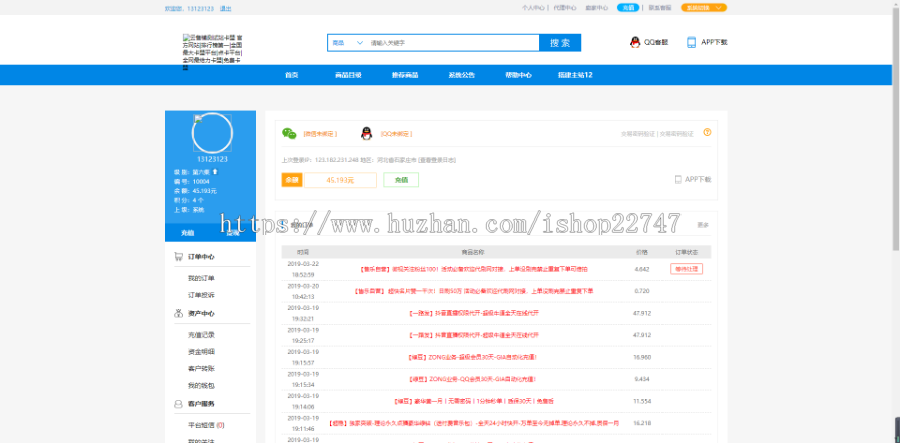Click the money bag icon beside 资产中心
Screen dimensions: 900x443
click(179, 313)
